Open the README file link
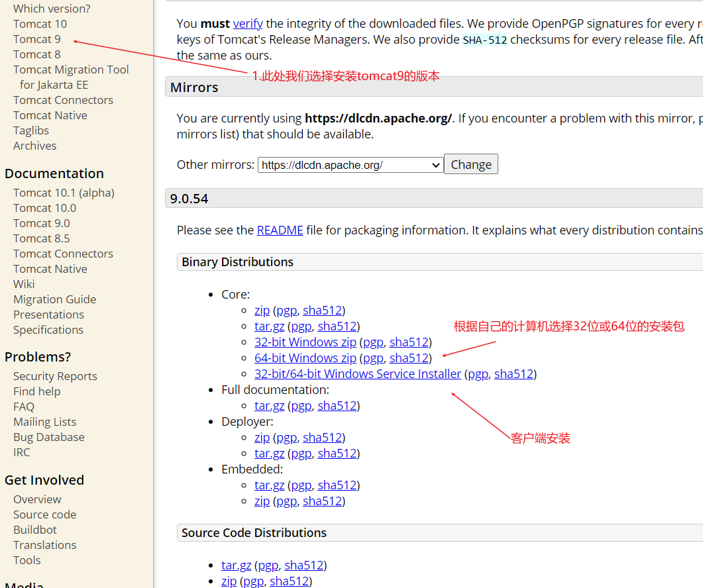The image size is (703, 588). 280,230
